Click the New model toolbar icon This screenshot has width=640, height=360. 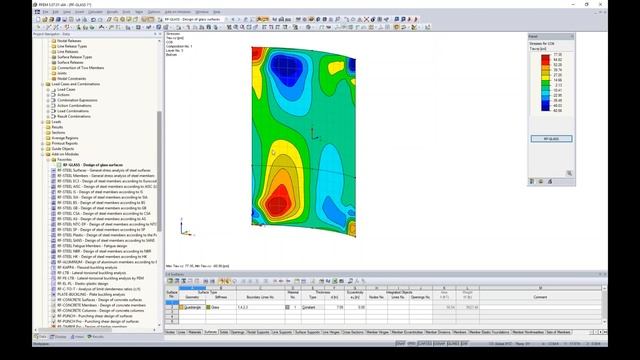38,19
